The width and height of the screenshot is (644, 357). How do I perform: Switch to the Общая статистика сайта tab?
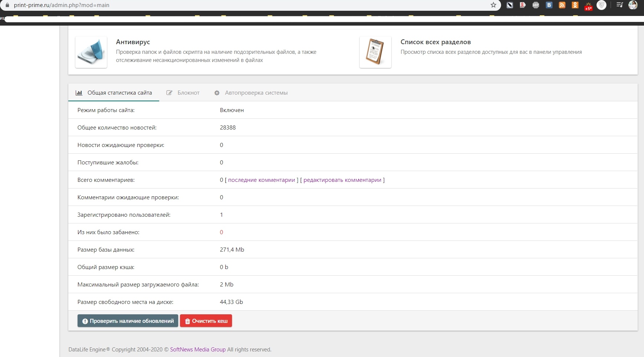[x=114, y=93]
